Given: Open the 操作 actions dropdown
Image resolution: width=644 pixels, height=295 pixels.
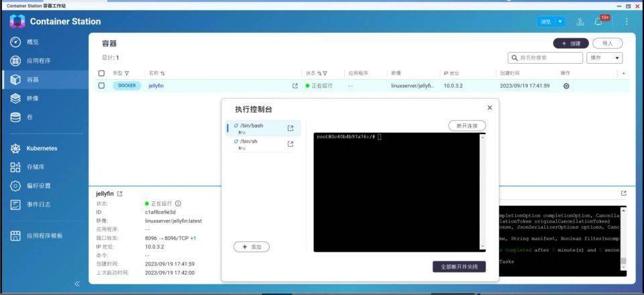Looking at the screenshot, I should 604,58.
